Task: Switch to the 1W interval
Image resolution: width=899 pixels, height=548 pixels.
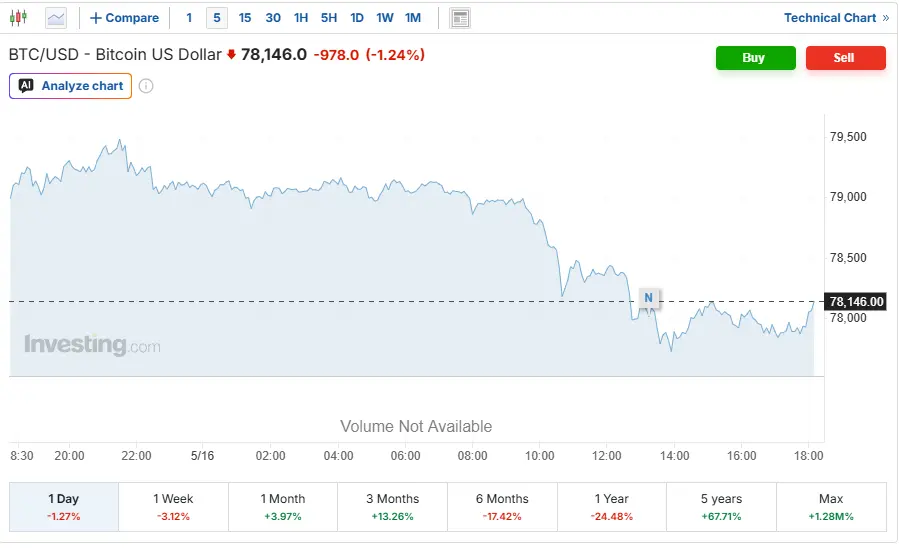Action: pyautogui.click(x=385, y=18)
